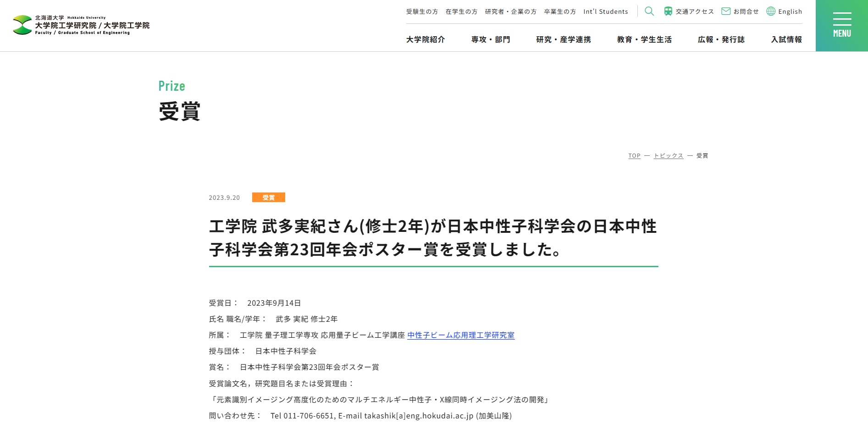Click the line 賞名： 日本中性子科学会第23回年会ポスター賞
The height and width of the screenshot is (423, 868).
(294, 367)
